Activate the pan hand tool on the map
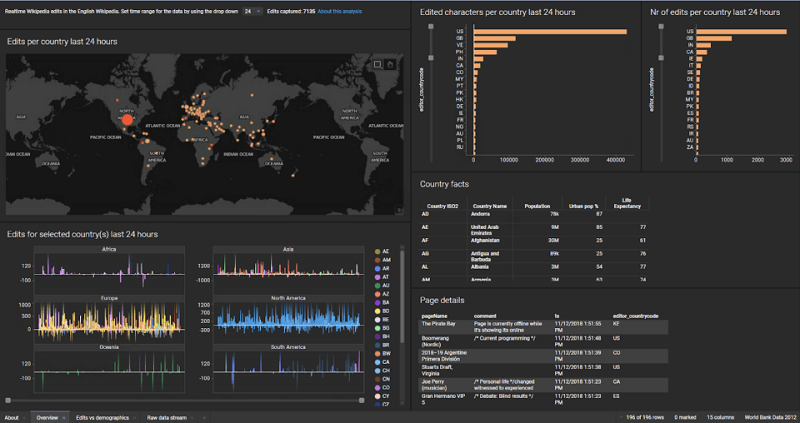This screenshot has width=800, height=423. click(390, 64)
